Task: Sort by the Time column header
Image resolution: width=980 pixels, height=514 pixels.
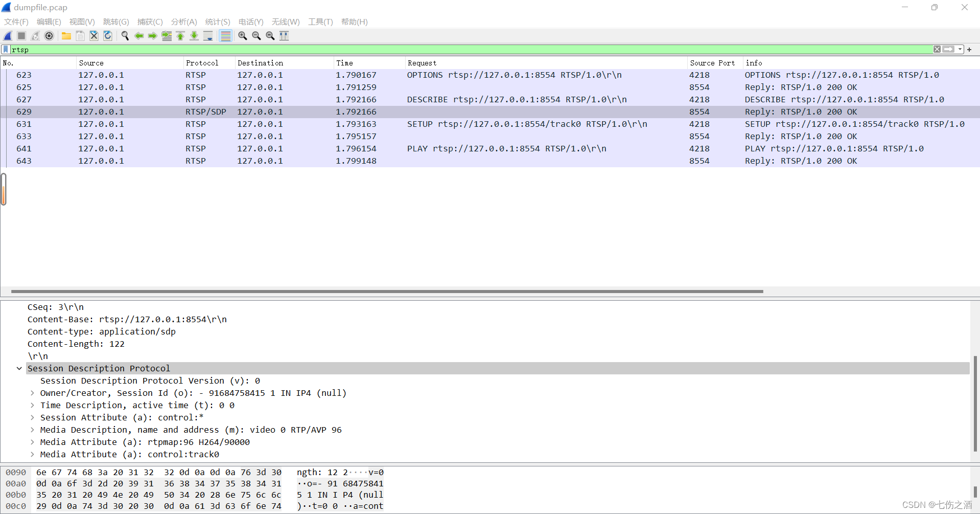Action: 369,63
